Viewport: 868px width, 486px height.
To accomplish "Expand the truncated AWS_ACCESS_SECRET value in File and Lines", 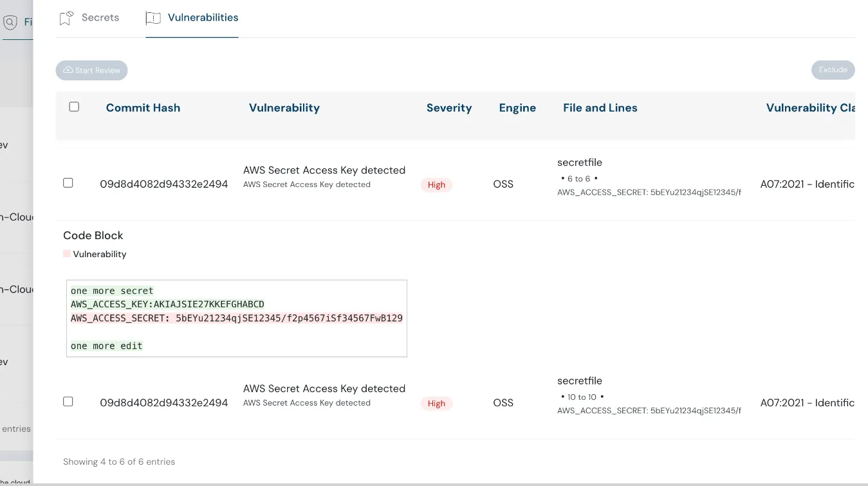I will (x=649, y=192).
